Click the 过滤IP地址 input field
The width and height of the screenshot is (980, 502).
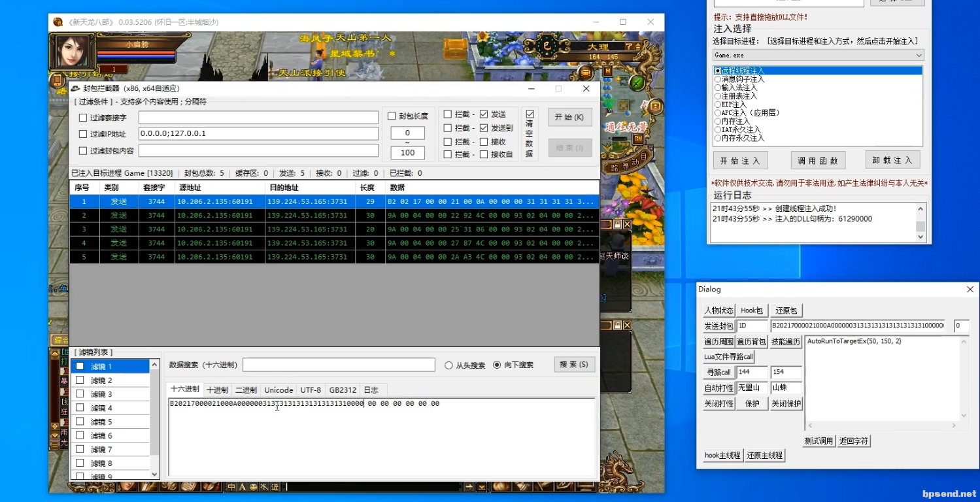(x=258, y=133)
